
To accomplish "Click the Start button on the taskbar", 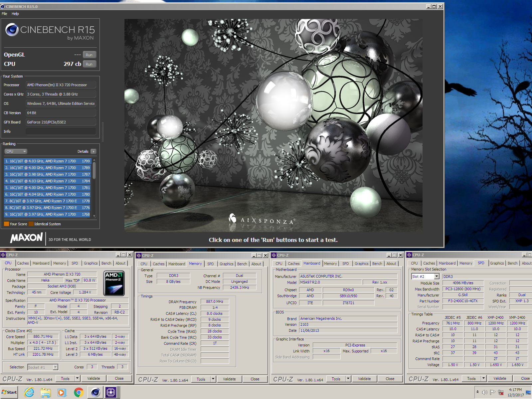I will [9, 392].
